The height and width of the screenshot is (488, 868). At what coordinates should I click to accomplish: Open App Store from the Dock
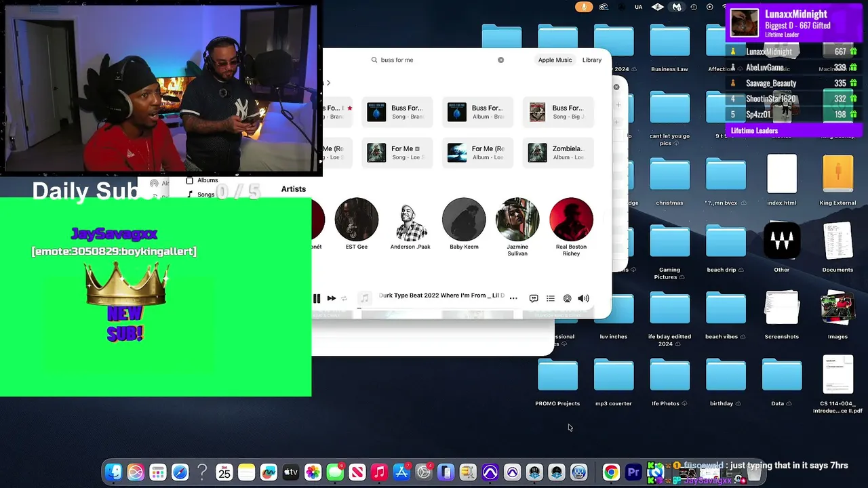click(401, 472)
